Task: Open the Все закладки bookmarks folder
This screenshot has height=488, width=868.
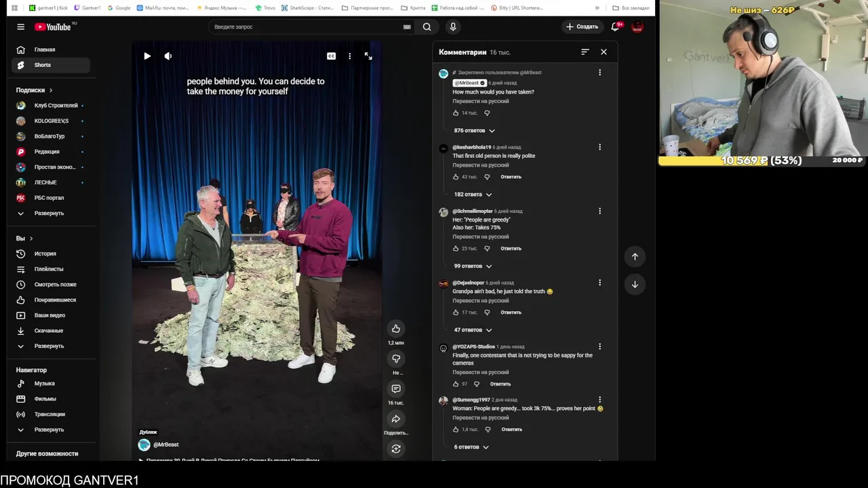Action: [631, 8]
